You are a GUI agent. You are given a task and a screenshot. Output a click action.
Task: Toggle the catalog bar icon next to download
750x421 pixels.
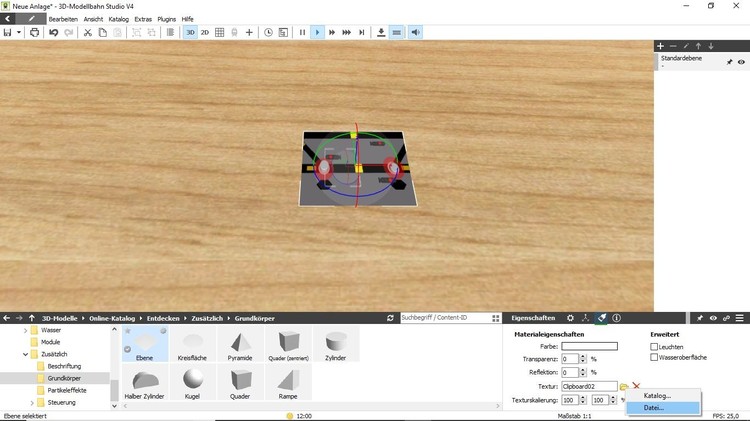pos(397,33)
